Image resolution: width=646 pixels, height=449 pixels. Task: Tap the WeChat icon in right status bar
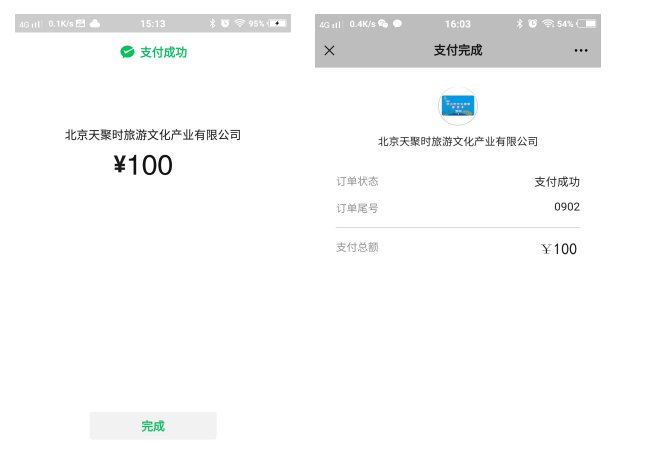[x=383, y=23]
